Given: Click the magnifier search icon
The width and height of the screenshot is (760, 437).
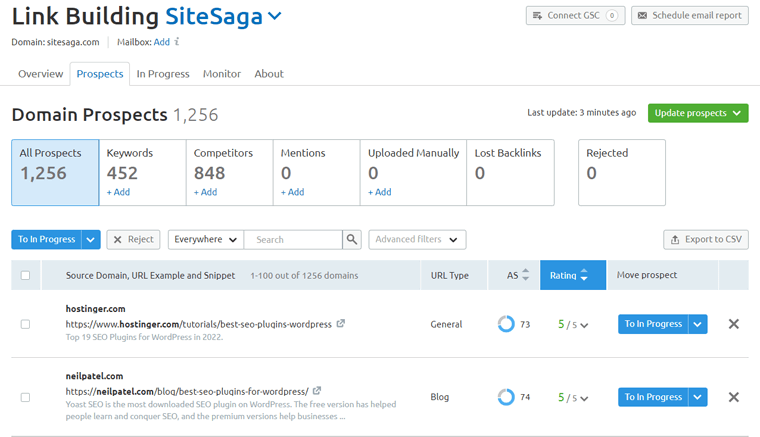Looking at the screenshot, I should 352,239.
